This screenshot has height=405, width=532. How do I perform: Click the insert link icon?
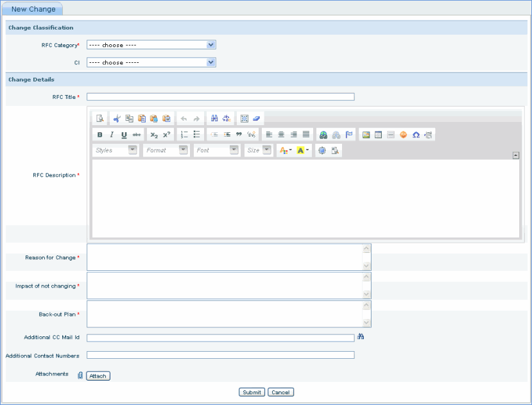(x=323, y=135)
